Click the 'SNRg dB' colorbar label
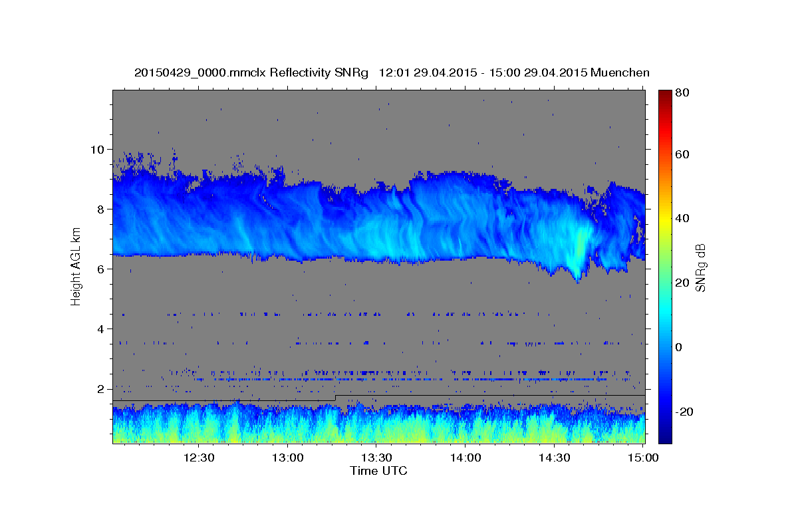The image size is (798, 532). tap(700, 267)
